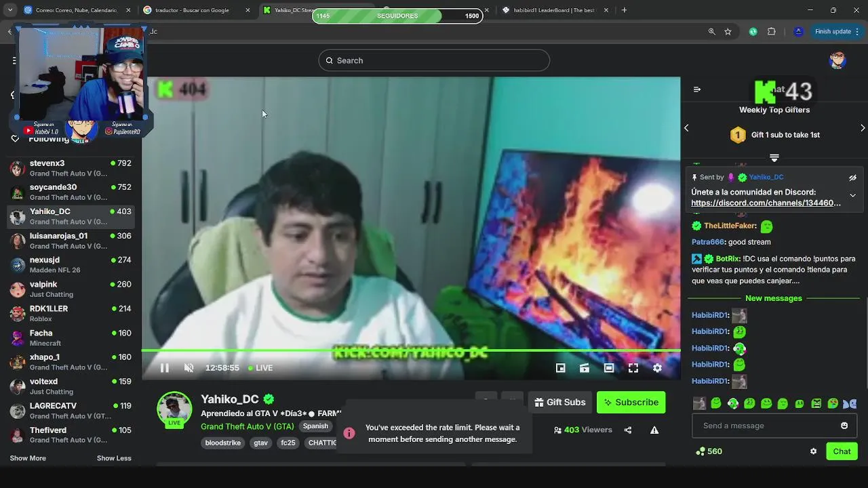This screenshot has height=488, width=868.
Task: Share the stream via share icon
Action: pos(628,430)
